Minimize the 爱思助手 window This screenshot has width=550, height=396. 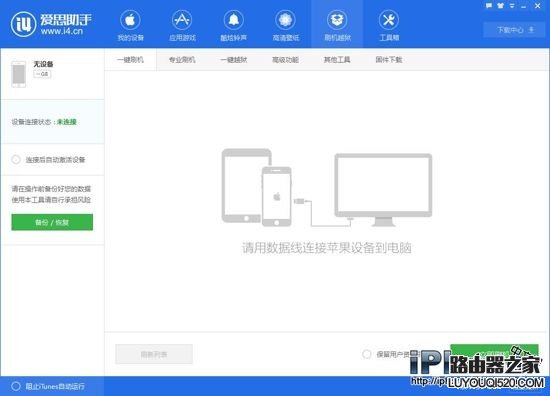(x=524, y=6)
